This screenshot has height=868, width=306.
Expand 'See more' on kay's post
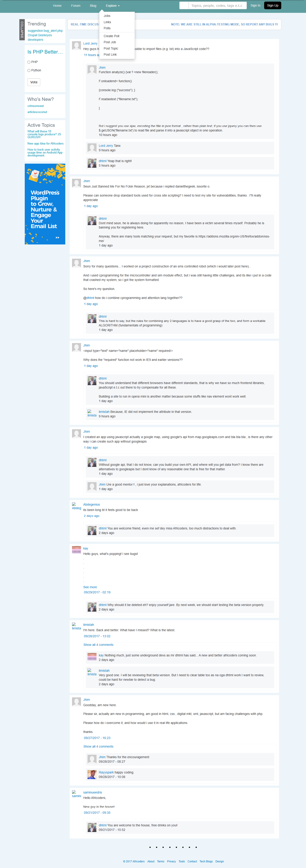90,587
